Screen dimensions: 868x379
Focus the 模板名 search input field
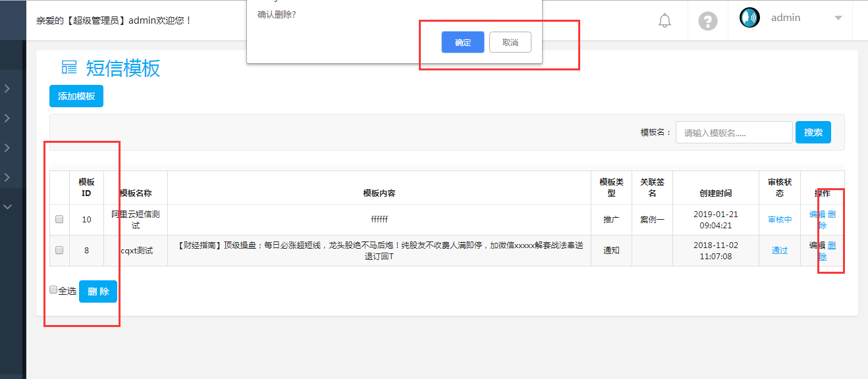[734, 132]
